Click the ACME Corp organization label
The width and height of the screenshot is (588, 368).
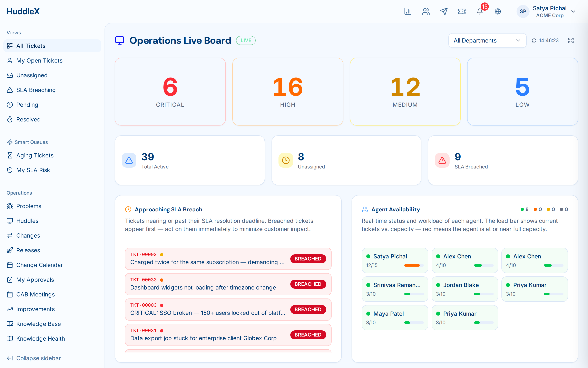(x=550, y=15)
